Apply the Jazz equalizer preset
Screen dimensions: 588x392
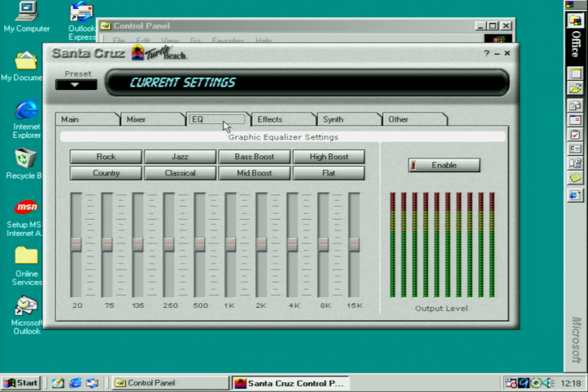point(180,157)
